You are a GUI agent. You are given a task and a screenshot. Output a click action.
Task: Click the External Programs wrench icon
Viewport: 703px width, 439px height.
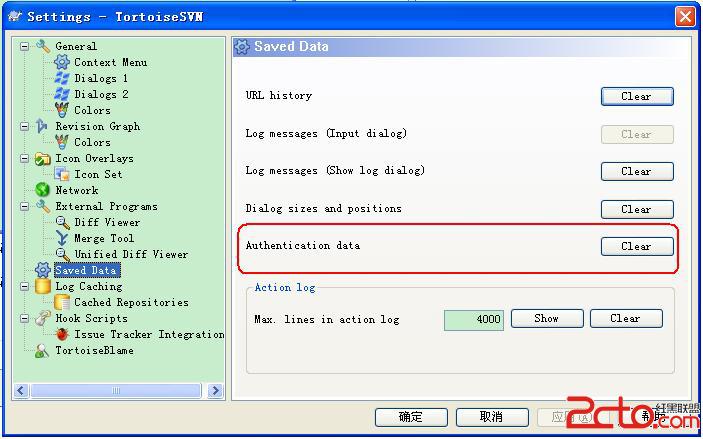tap(43, 206)
